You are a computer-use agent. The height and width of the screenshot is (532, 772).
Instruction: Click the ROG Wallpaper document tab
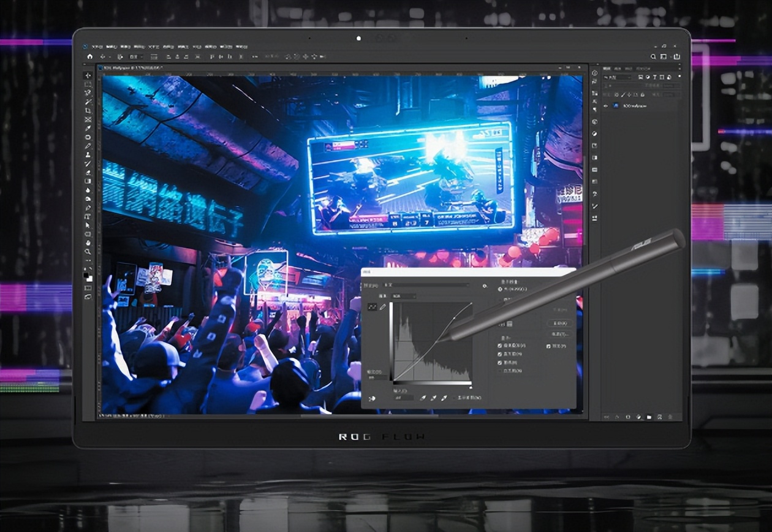130,67
